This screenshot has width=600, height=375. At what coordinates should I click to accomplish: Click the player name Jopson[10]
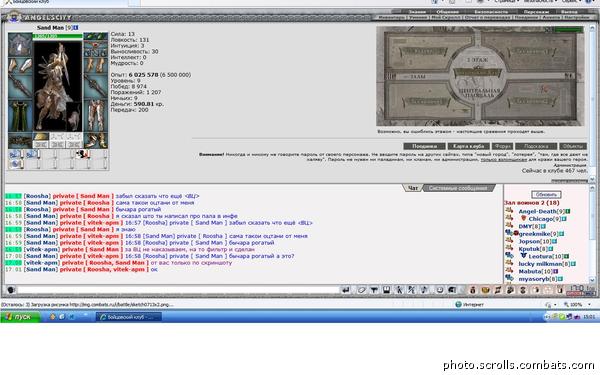[535, 241]
